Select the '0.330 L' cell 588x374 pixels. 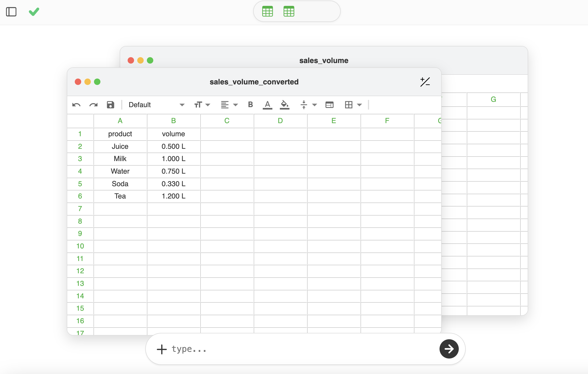tap(174, 184)
